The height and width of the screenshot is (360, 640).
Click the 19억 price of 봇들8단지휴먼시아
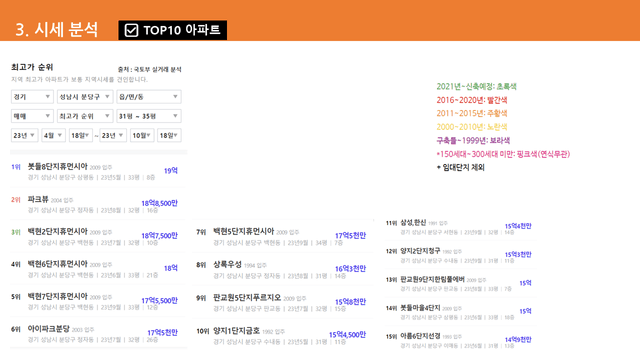(171, 171)
